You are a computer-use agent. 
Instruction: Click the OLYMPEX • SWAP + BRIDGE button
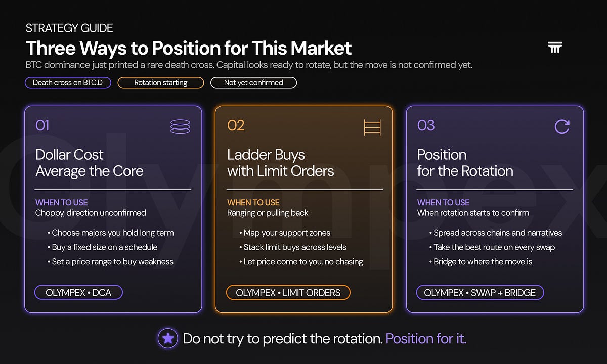pyautogui.click(x=480, y=292)
